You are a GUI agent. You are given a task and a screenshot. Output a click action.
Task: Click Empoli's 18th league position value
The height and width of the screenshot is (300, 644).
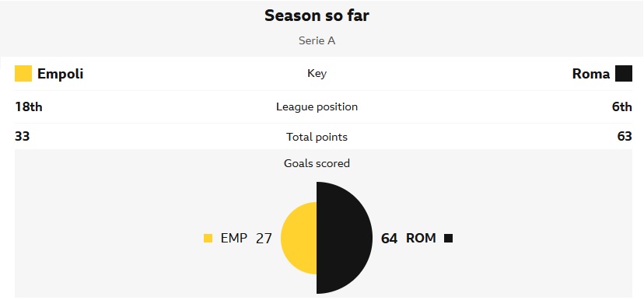coord(28,106)
